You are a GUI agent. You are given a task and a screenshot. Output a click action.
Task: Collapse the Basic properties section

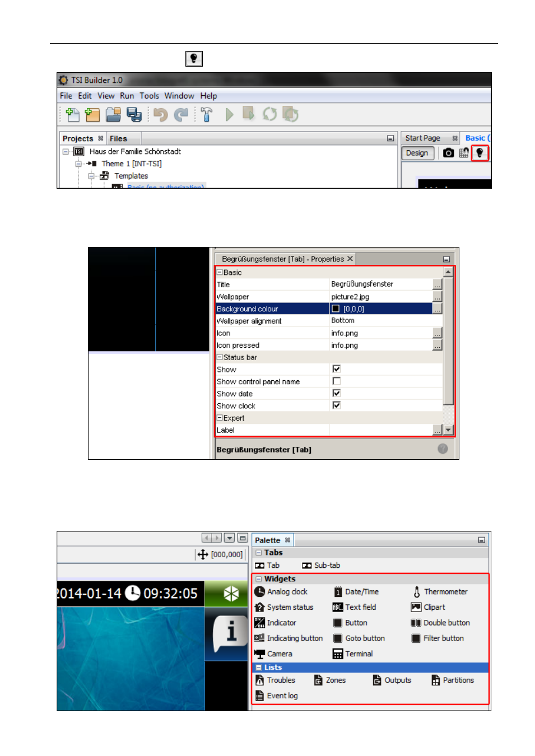[x=220, y=272]
